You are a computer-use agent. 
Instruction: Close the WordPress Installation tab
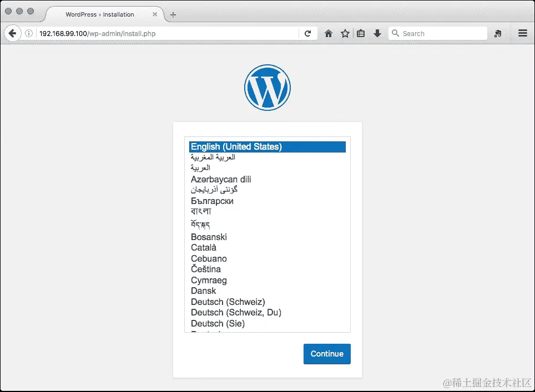155,15
